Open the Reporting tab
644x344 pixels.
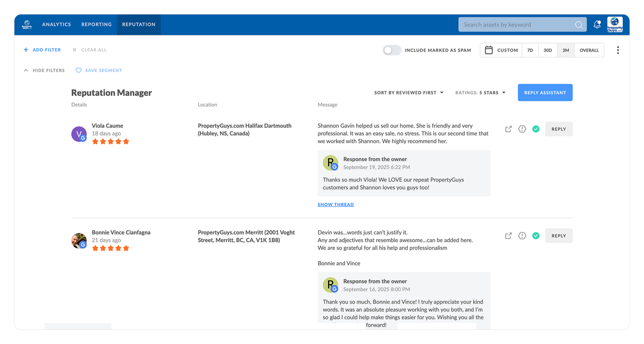97,24
